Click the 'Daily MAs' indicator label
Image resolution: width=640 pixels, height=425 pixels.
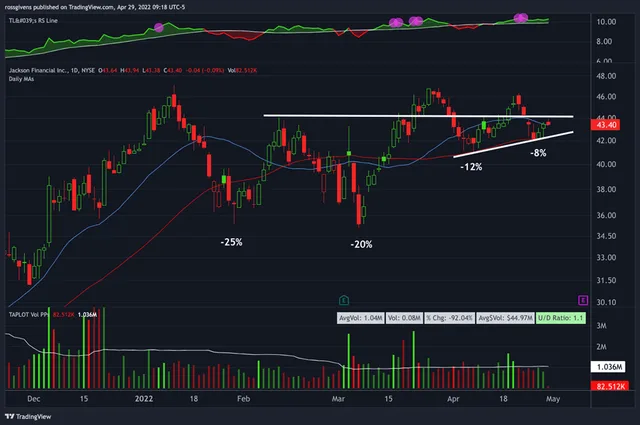coord(21,79)
